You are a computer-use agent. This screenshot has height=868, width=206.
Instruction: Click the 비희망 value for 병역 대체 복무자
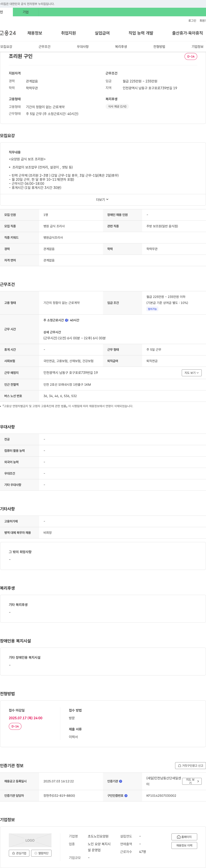(47, 533)
